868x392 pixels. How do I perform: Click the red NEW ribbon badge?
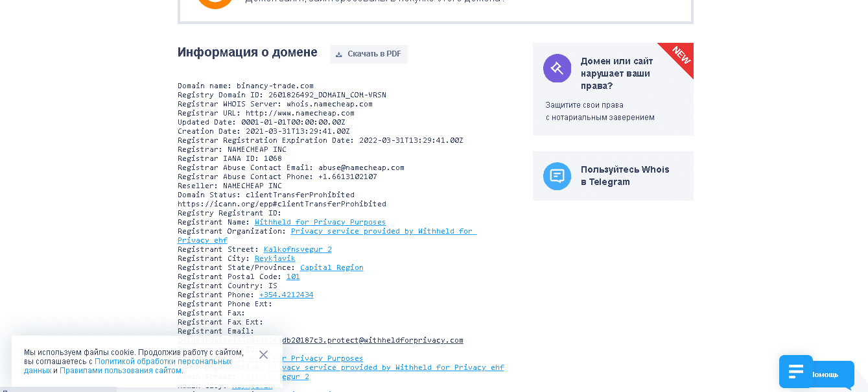[x=680, y=56]
